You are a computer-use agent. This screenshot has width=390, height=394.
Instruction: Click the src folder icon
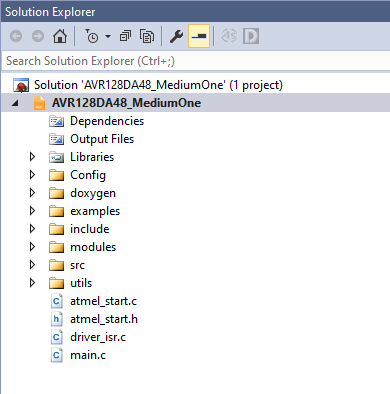pos(56,265)
